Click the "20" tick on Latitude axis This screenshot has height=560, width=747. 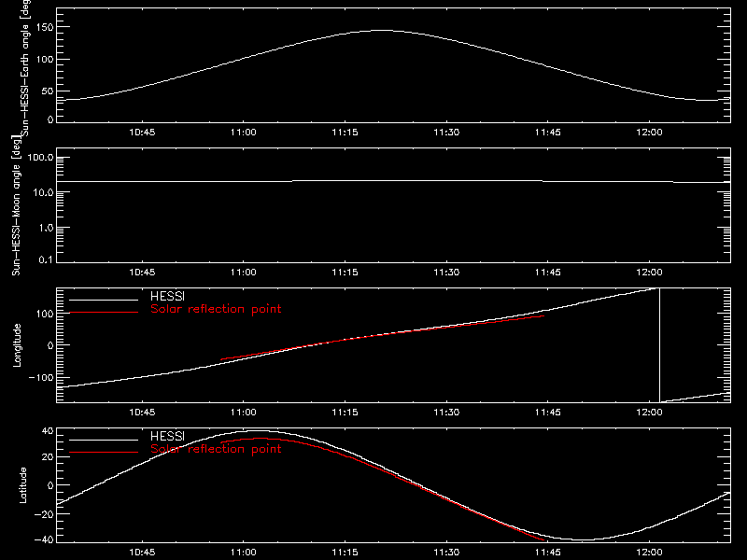point(49,457)
